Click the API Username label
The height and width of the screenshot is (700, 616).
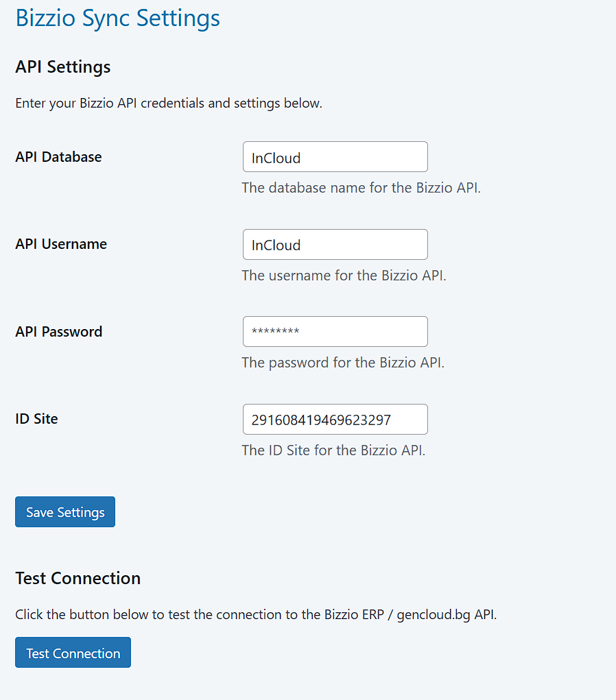[x=61, y=244]
